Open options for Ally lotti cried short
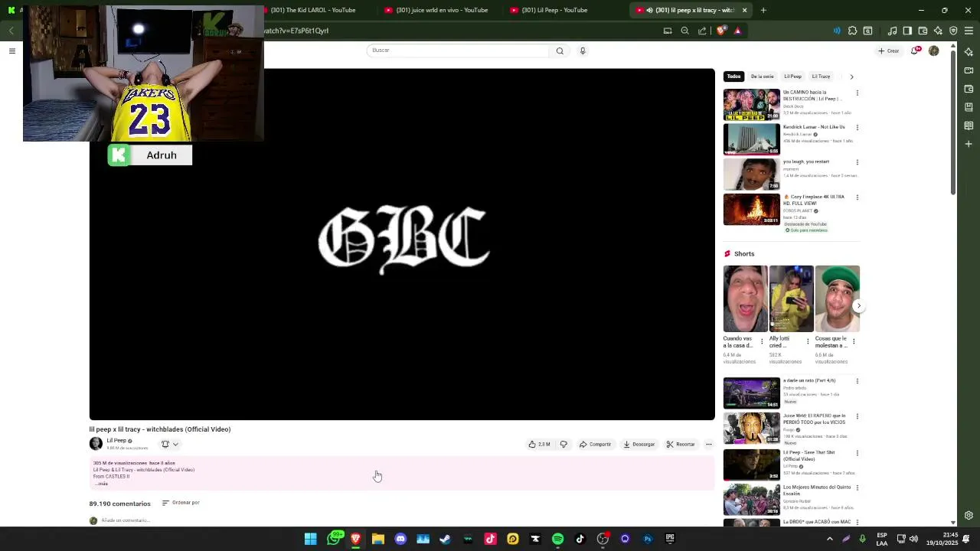The width and height of the screenshot is (980, 551). click(808, 341)
